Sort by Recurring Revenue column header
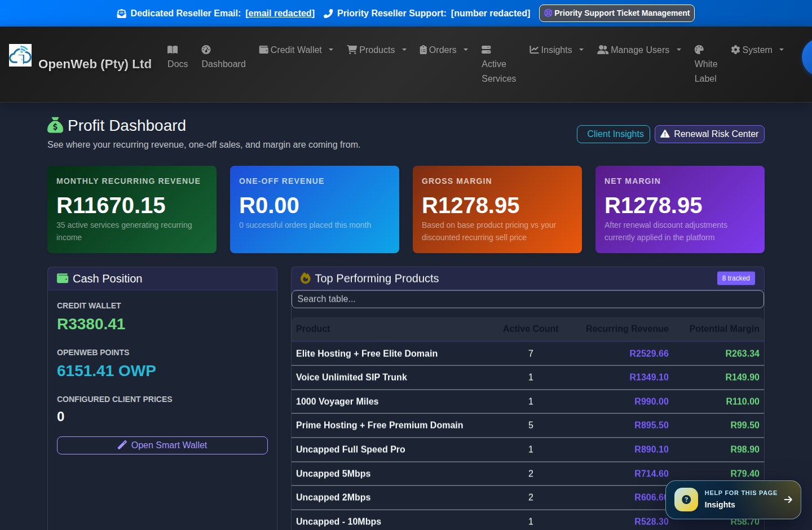This screenshot has width=812, height=530. 627,329
